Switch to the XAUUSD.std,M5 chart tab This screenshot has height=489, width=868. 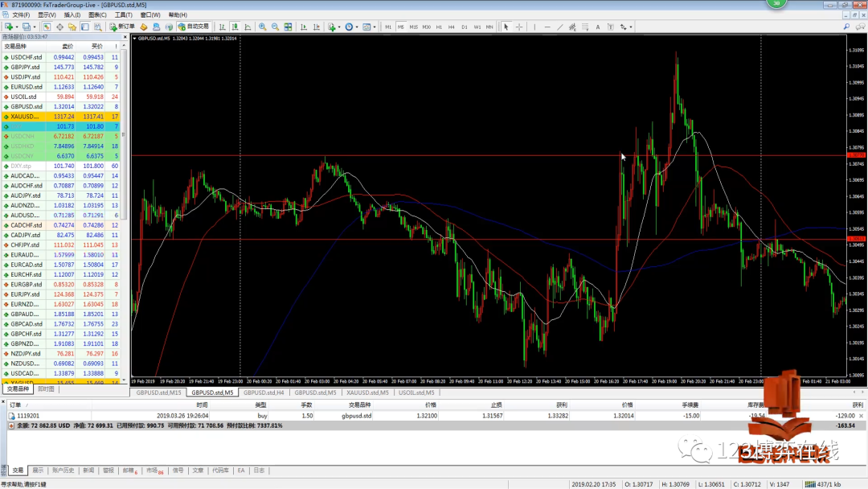coord(367,392)
